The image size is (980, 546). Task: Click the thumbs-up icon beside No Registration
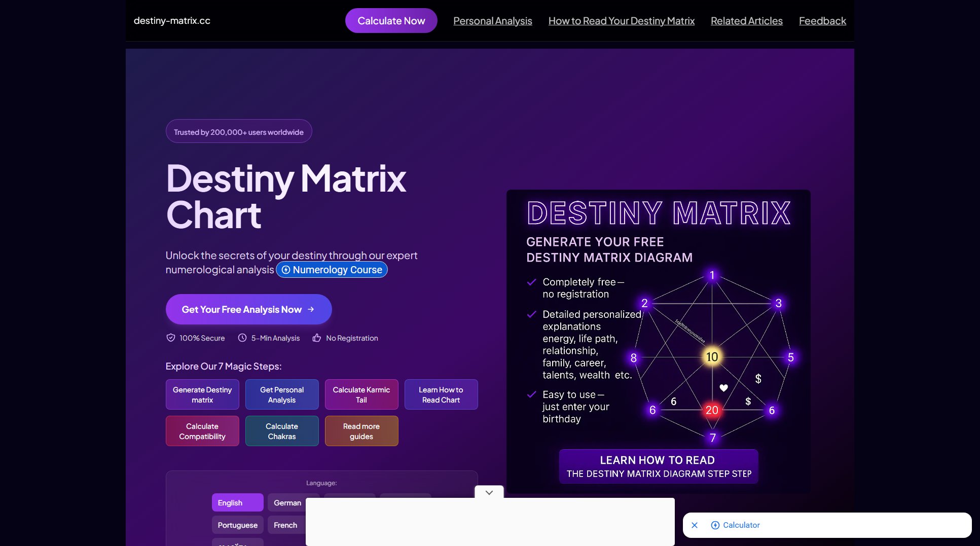click(317, 338)
